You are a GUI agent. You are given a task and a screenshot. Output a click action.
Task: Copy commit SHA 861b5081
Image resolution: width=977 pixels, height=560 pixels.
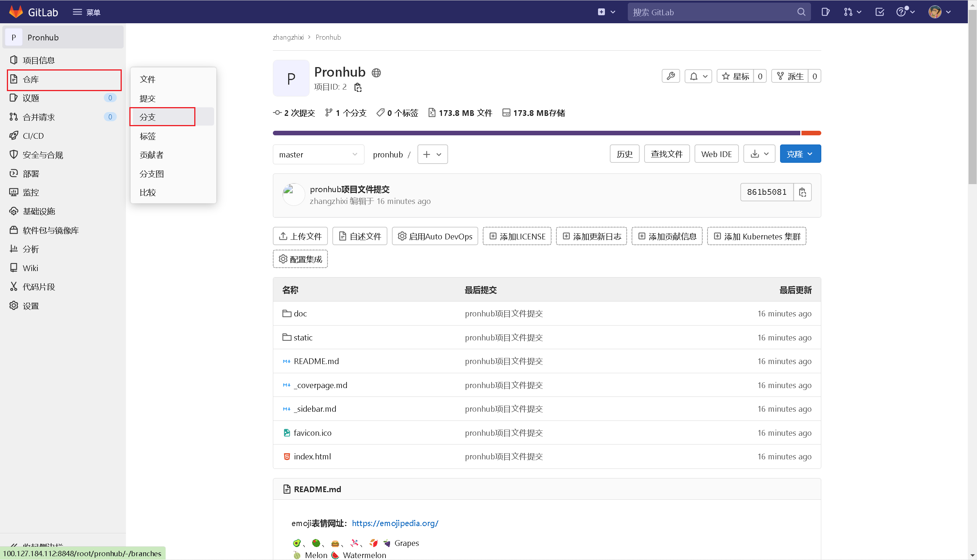(x=802, y=192)
